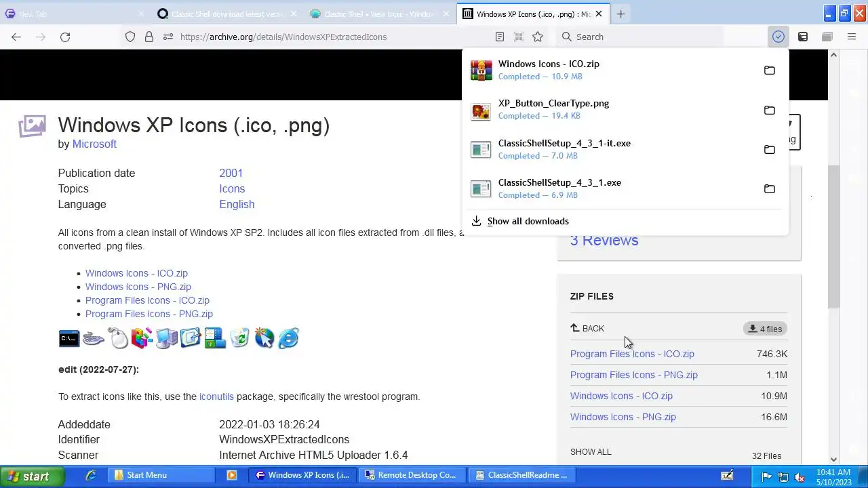Open the Firefox hamburger application menu

(x=852, y=37)
